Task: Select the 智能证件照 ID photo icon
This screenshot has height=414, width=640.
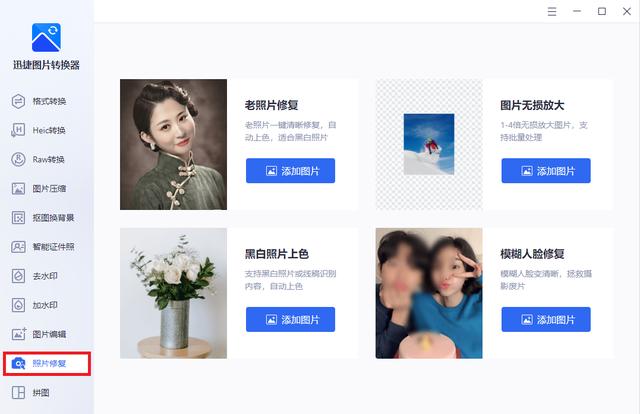Action: coord(18,247)
